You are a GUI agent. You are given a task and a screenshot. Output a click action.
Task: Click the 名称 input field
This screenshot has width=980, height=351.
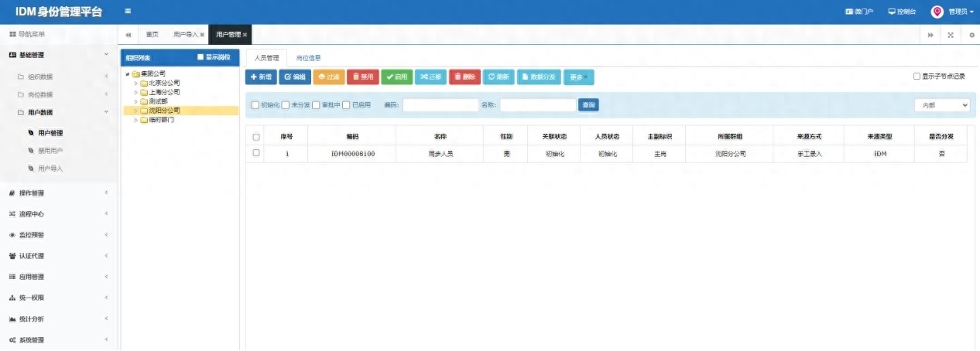pyautogui.click(x=538, y=105)
